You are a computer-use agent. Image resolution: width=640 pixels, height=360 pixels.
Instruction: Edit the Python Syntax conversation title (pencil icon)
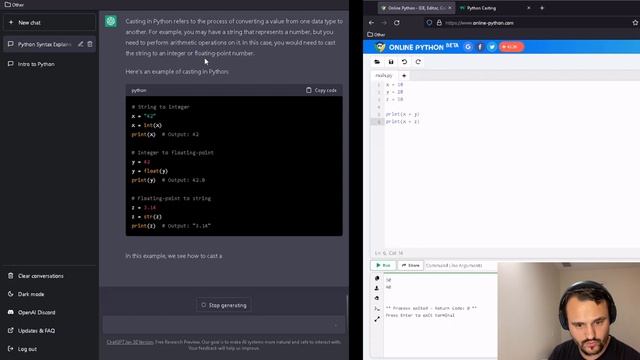pos(81,44)
